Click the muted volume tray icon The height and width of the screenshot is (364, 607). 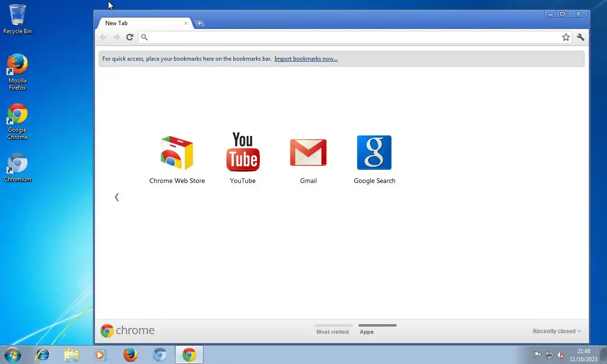(x=561, y=355)
